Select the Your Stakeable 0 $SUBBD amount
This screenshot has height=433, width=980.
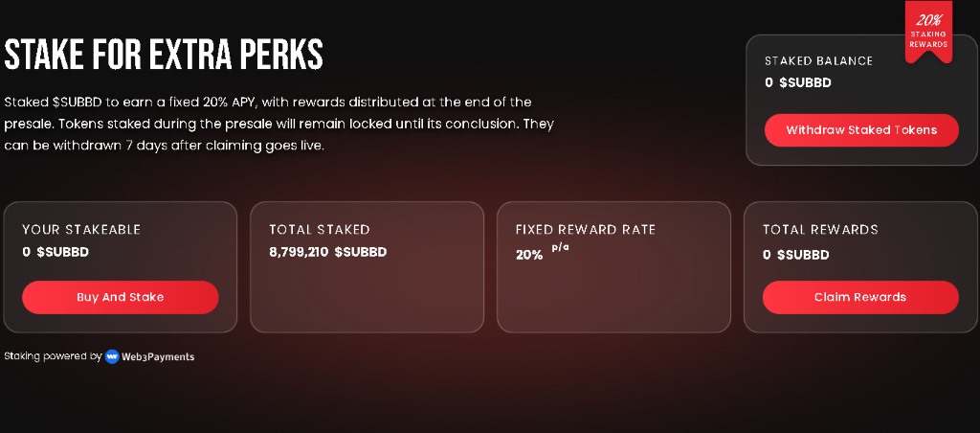coord(56,252)
